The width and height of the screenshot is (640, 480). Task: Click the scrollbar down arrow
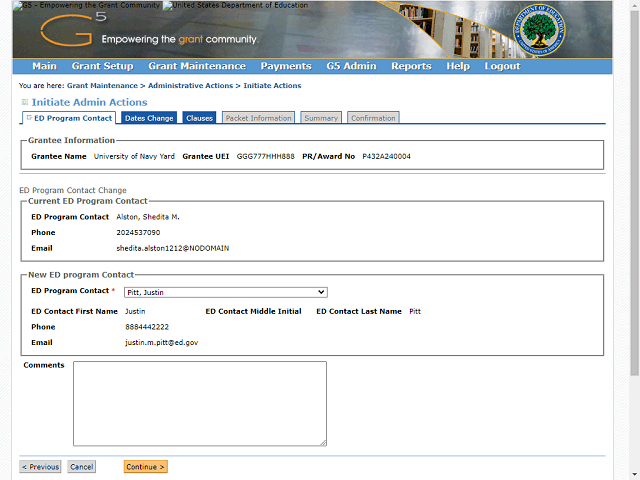[x=635, y=476]
